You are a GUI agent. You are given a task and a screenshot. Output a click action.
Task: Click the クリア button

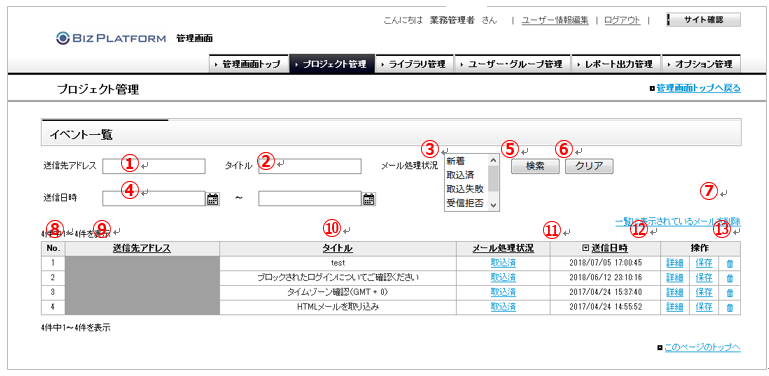[x=589, y=166]
